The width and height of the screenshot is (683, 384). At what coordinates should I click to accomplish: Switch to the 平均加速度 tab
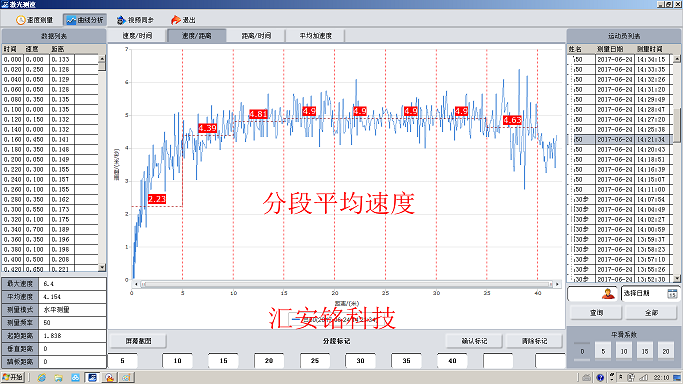tap(315, 36)
